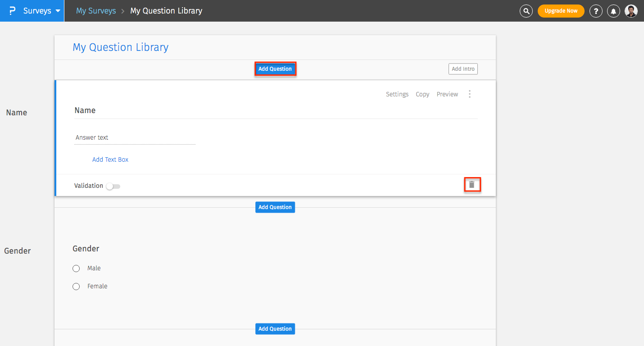Click the Answer text input field
Viewport: 644px width, 346px height.
tap(134, 138)
